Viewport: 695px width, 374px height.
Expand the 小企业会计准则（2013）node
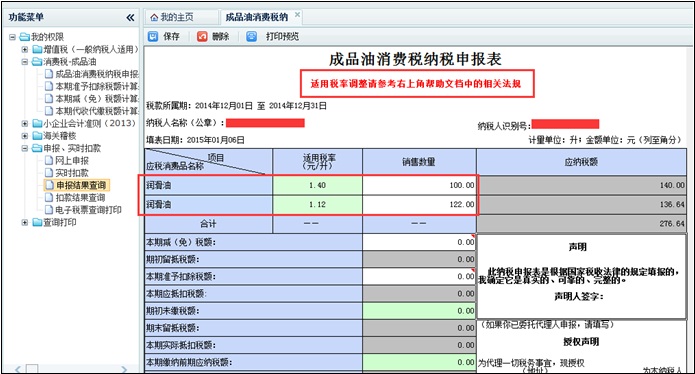pyautogui.click(x=25, y=124)
